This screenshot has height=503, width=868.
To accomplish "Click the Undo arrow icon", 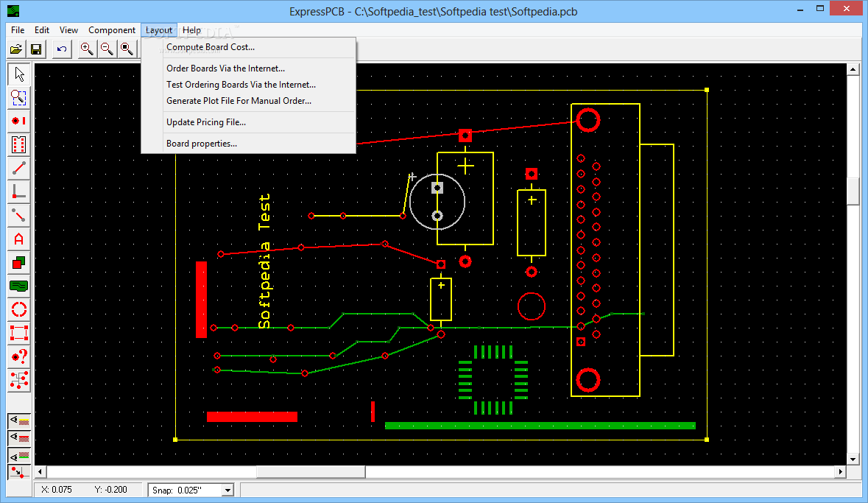I will (62, 49).
